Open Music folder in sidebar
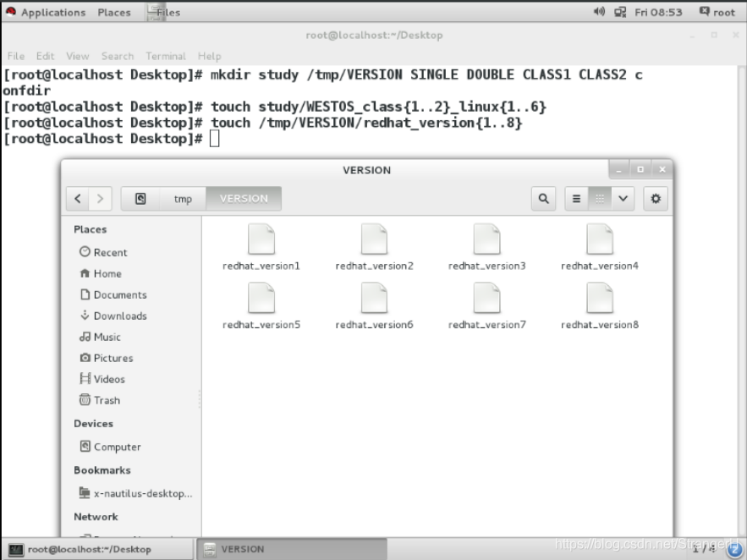The image size is (747, 560). tap(100, 337)
